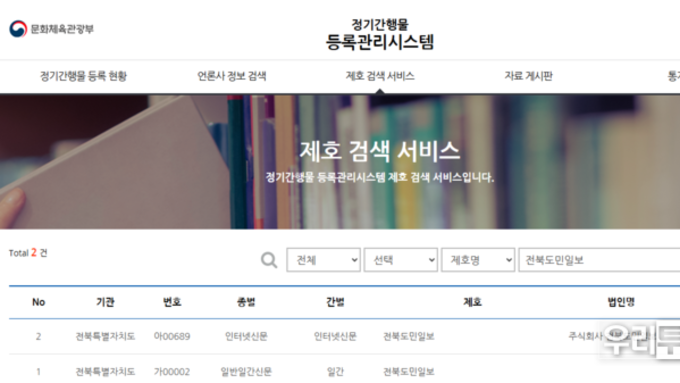This screenshot has width=680, height=383.
Task: Click 전북특별자치도 in row 1
Action: tap(105, 372)
